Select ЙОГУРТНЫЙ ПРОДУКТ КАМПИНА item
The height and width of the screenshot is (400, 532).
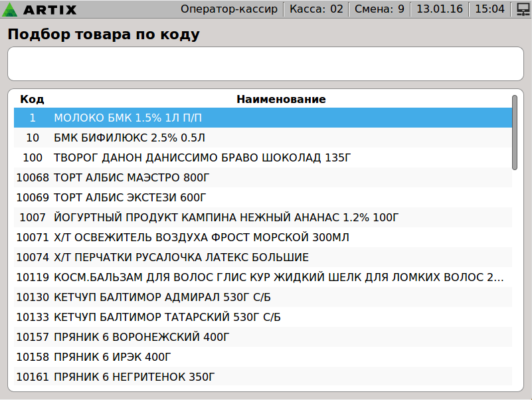(x=263, y=217)
